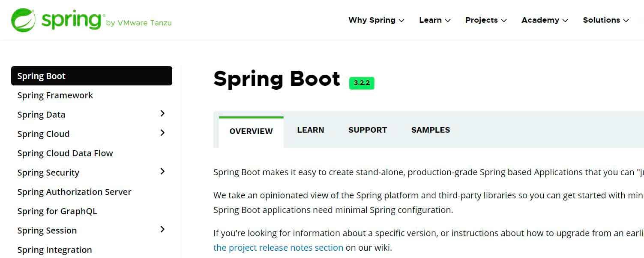The width and height of the screenshot is (644, 258).
Task: Open the Spring Session project link
Action: [x=47, y=231]
